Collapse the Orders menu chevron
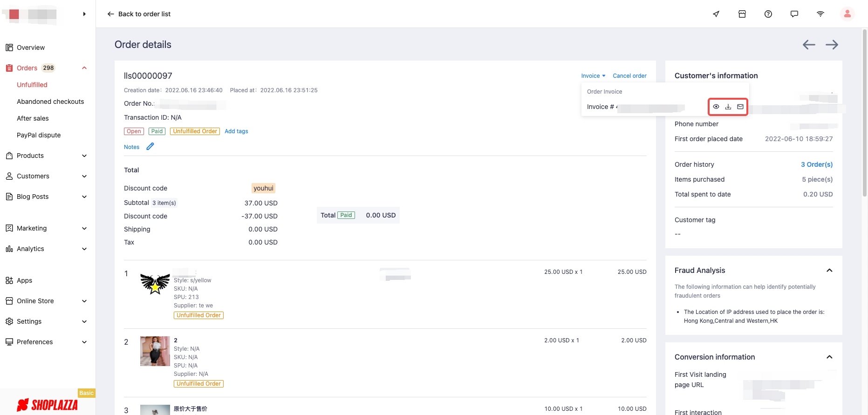This screenshot has width=868, height=415. 84,68
